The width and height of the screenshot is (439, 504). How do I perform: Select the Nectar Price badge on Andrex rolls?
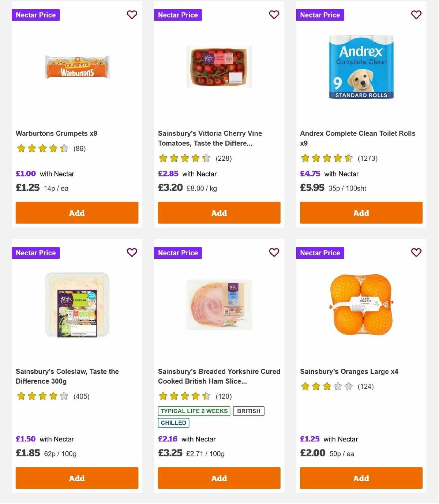[320, 15]
